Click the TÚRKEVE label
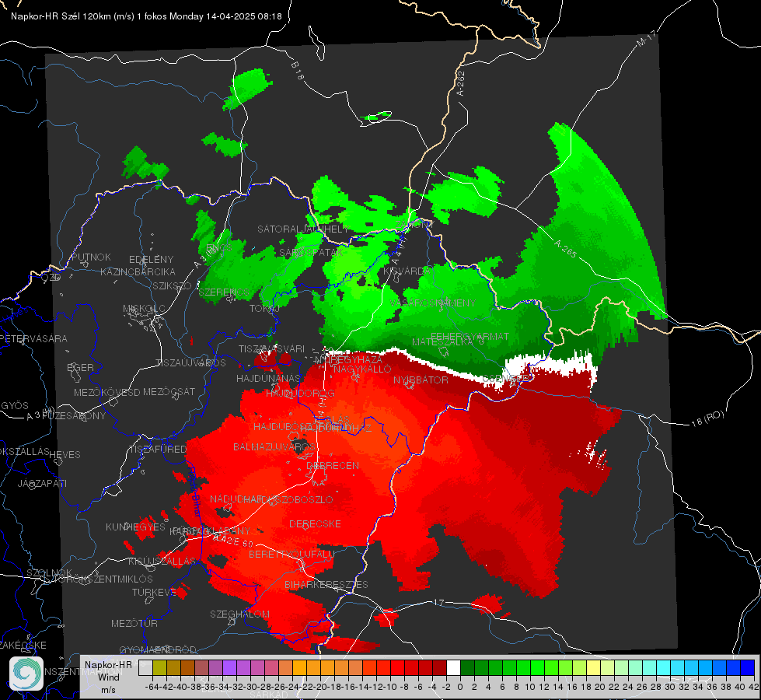761x700 pixels. pos(154,592)
